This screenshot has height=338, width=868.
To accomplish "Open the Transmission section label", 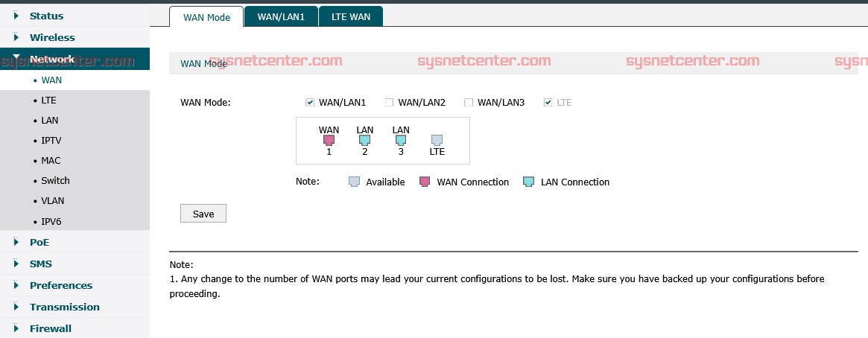I will tap(65, 307).
